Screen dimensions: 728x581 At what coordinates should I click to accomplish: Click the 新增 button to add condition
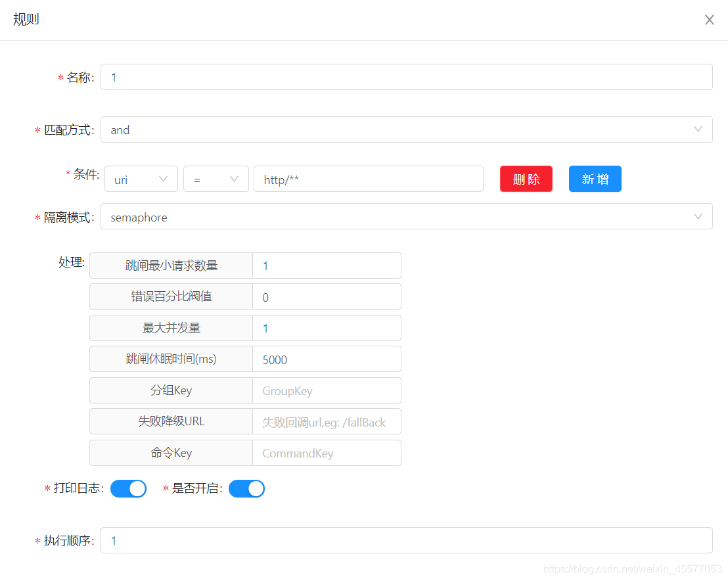pyautogui.click(x=595, y=178)
